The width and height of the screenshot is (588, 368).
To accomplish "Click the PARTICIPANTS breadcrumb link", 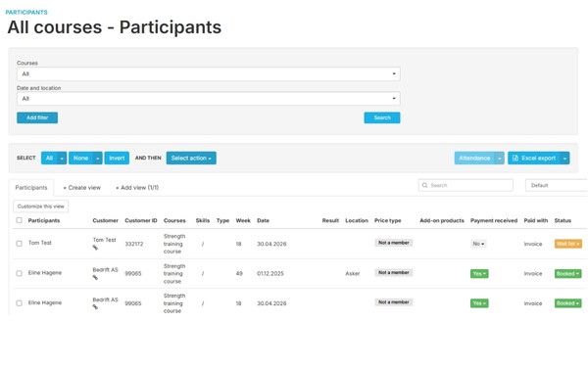I will (x=26, y=12).
